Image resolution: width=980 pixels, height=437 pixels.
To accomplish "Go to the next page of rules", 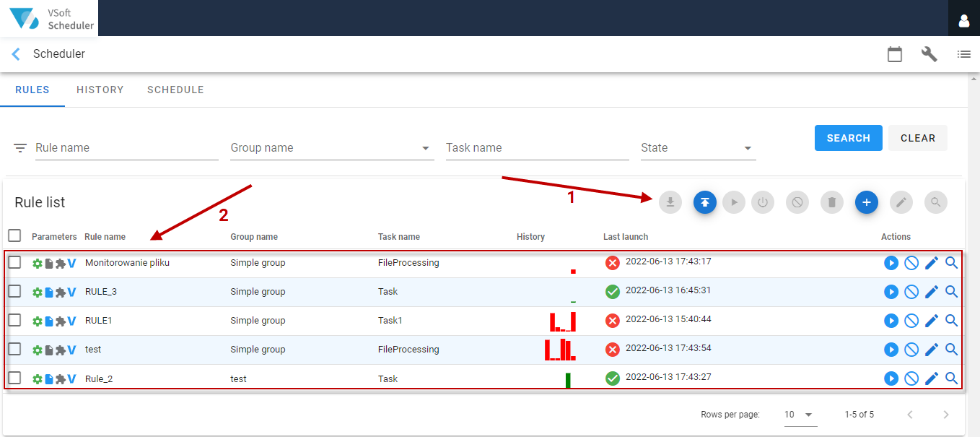I will click(x=946, y=415).
